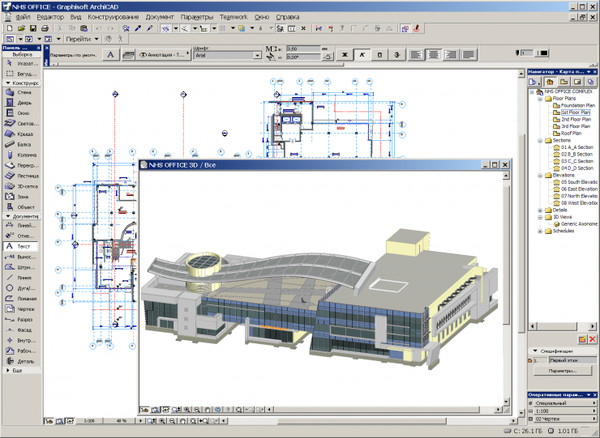Collapse the Sections folder in navigator
The image size is (600, 438).
pyautogui.click(x=540, y=141)
